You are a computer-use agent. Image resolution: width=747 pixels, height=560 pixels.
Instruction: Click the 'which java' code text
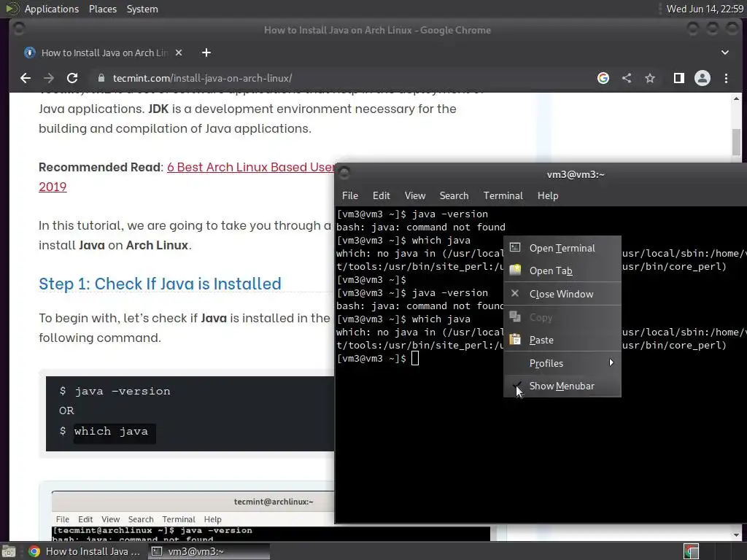click(111, 432)
